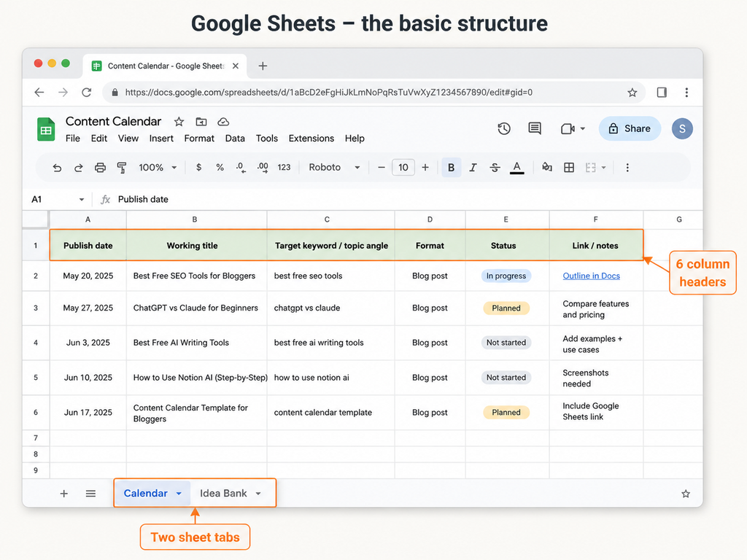Click the Merge cells icon
Viewport: 747px width, 560px height.
click(x=591, y=168)
